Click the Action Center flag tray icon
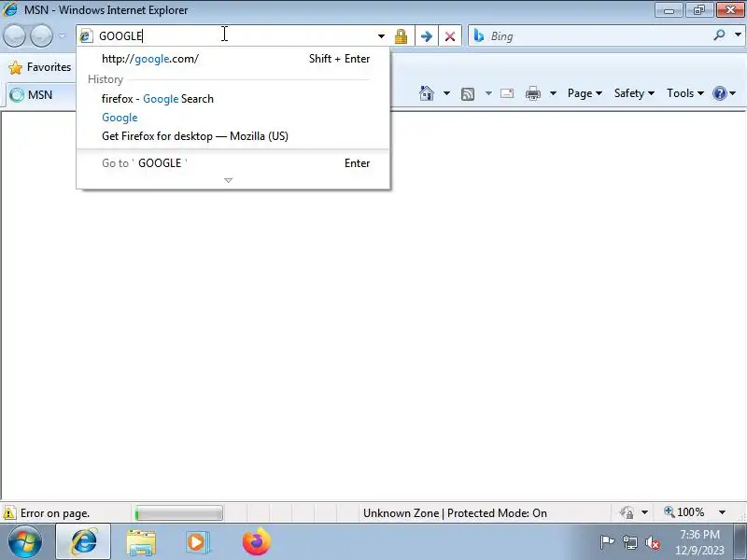This screenshot has height=560, width=747. tap(607, 542)
